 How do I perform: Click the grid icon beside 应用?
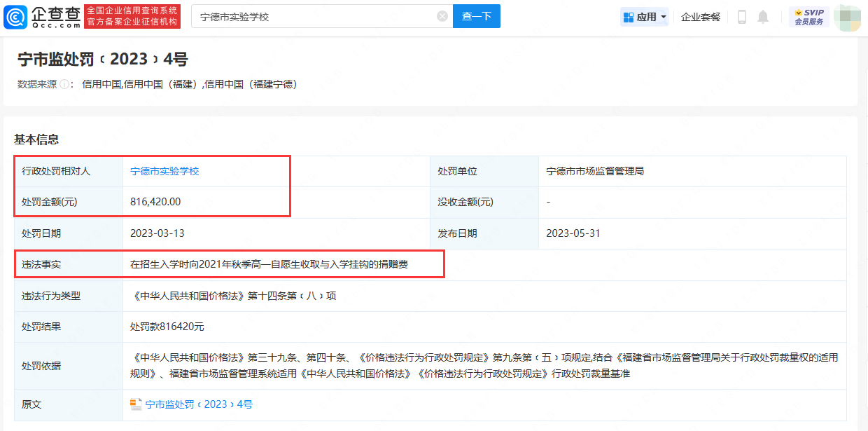[628, 17]
